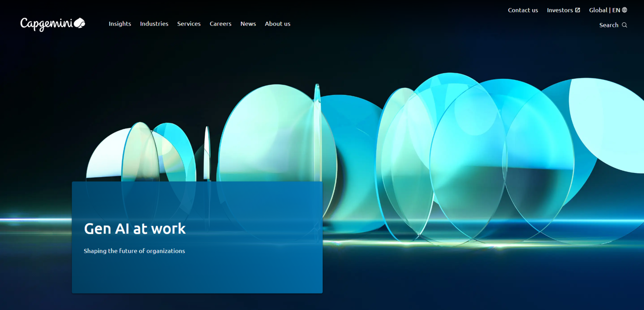Open the Insights menu
This screenshot has width=644, height=310.
point(120,24)
